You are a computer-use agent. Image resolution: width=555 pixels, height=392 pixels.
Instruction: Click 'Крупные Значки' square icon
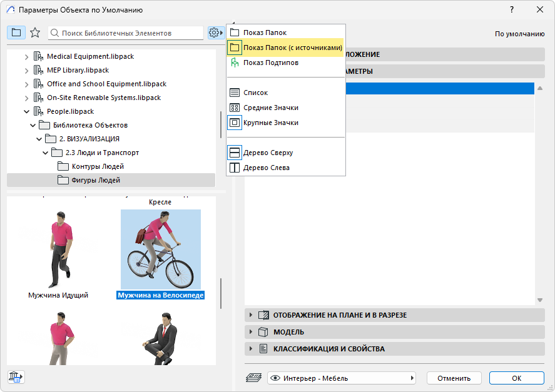pyautogui.click(x=235, y=123)
